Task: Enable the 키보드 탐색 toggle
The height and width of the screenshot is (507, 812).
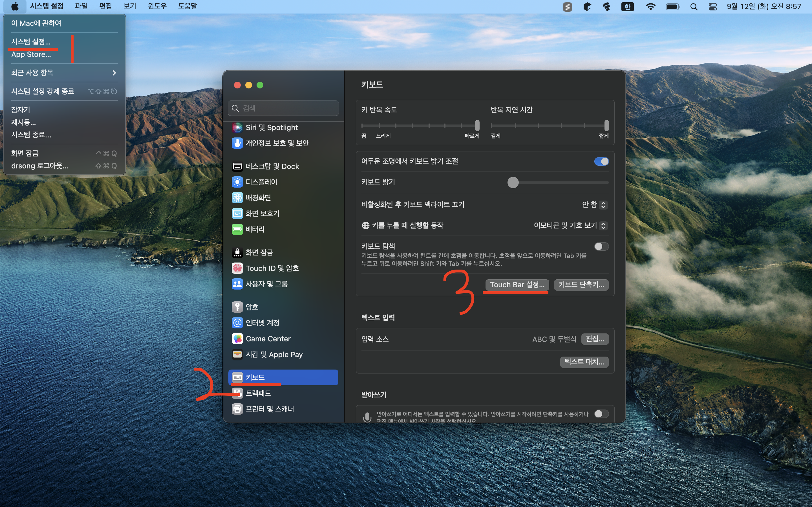Action: [x=601, y=247]
